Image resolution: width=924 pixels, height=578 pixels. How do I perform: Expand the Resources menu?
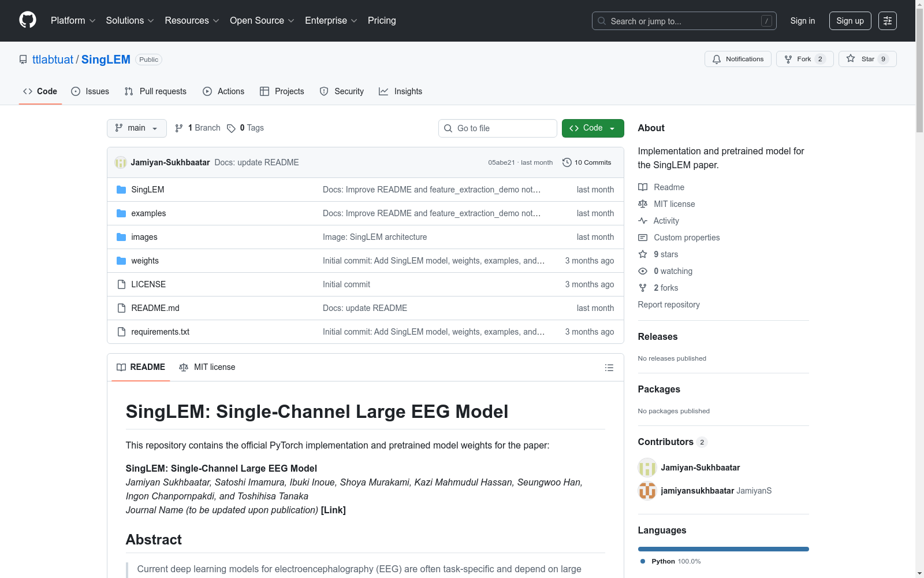192,21
